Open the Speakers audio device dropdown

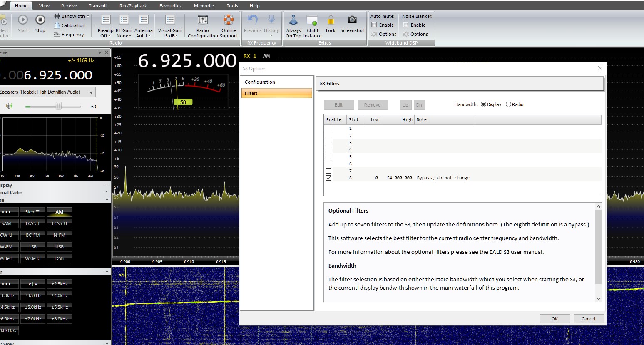click(91, 92)
